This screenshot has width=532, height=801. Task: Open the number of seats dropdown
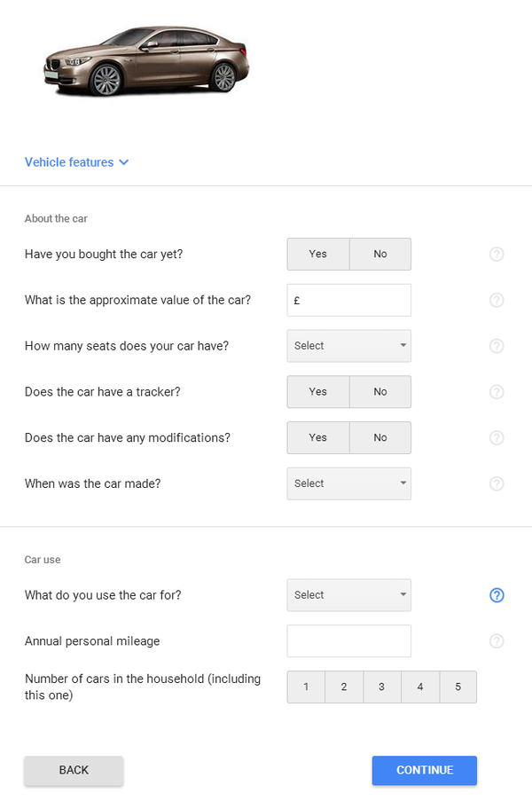tap(348, 346)
